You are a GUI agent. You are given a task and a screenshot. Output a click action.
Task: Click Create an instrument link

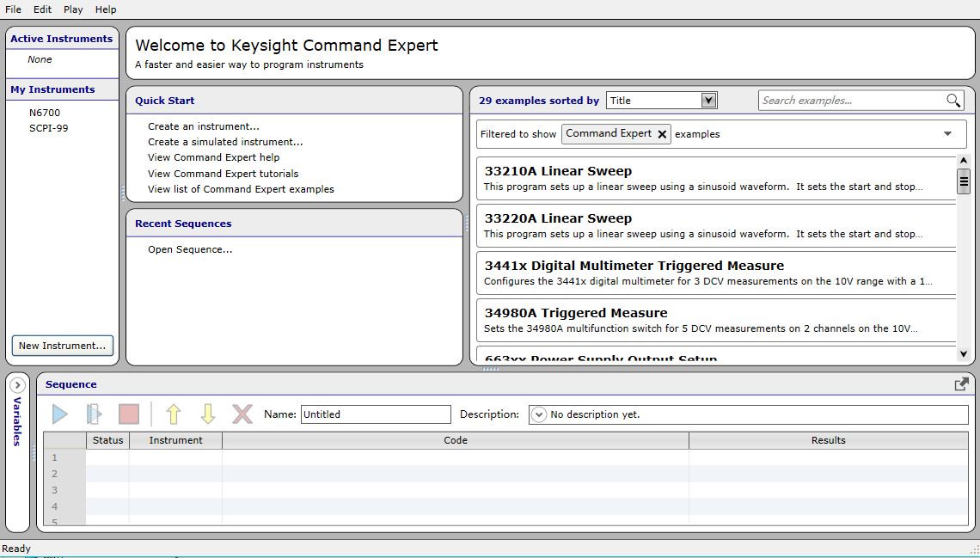(204, 126)
